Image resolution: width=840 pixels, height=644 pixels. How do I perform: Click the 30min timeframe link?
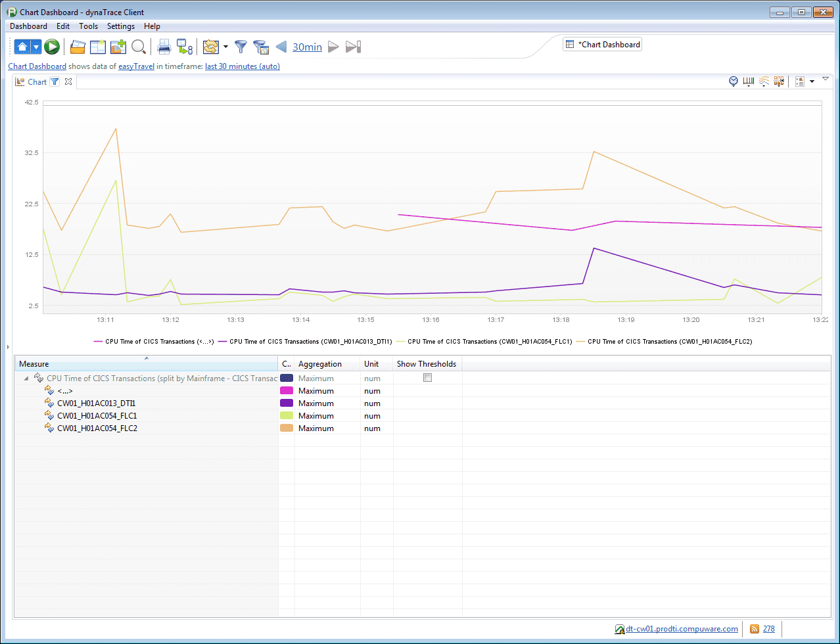point(307,47)
